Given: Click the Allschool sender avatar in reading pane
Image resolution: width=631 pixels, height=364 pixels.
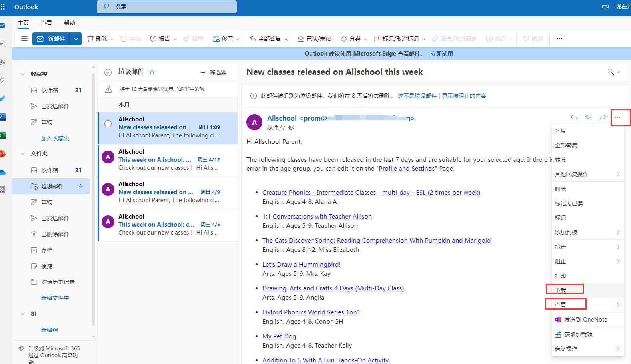Looking at the screenshot, I should (x=254, y=122).
